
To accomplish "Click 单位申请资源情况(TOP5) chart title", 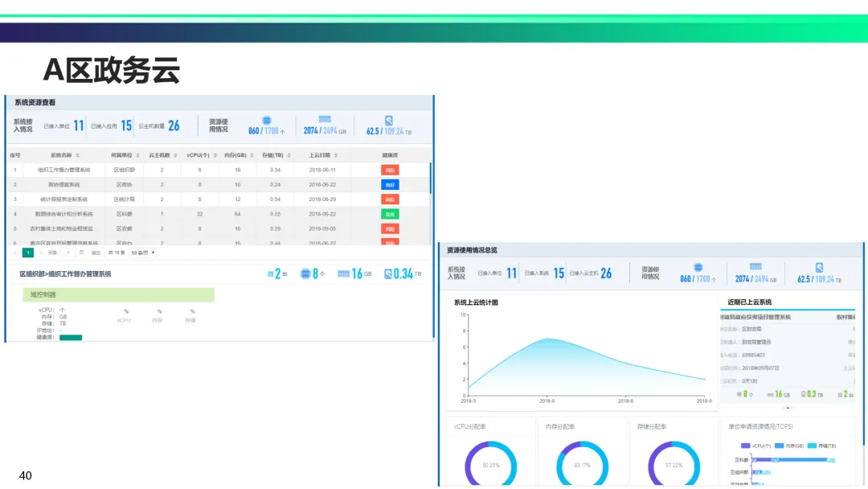I will pyautogui.click(x=760, y=427).
